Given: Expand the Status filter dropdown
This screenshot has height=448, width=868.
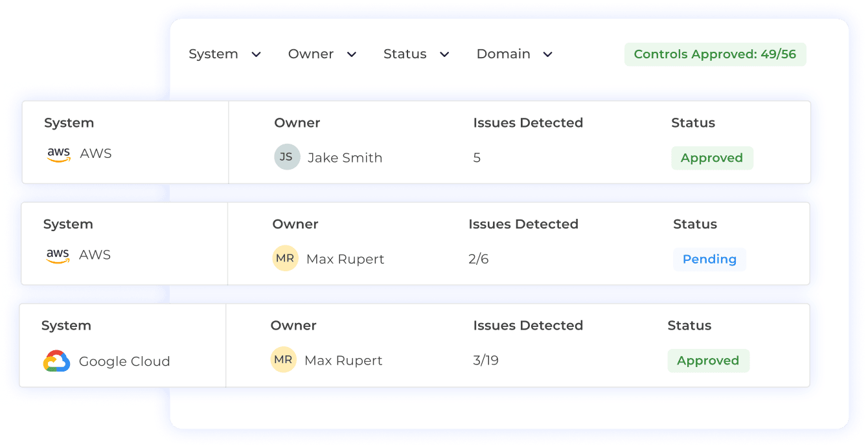Looking at the screenshot, I should click(x=416, y=54).
